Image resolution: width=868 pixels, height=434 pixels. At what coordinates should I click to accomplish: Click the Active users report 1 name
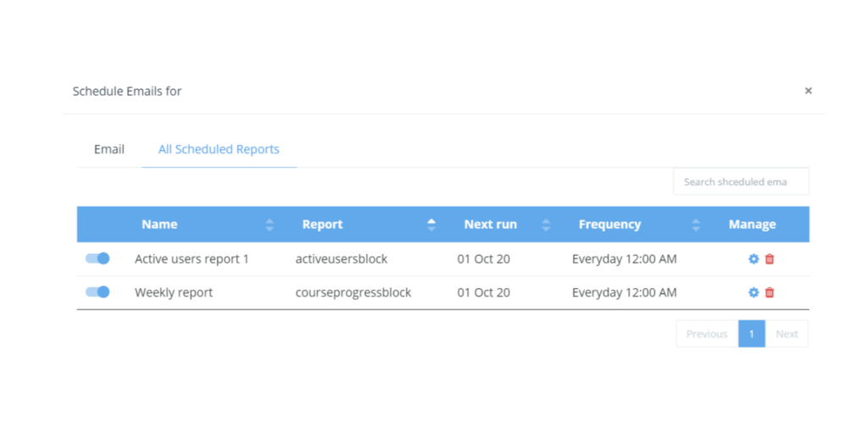click(x=192, y=259)
